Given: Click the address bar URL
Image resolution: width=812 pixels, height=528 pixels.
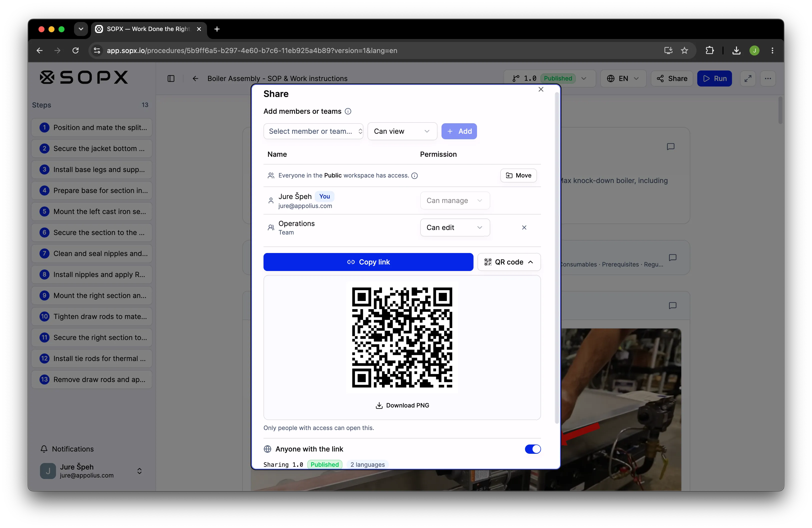Looking at the screenshot, I should tap(252, 50).
